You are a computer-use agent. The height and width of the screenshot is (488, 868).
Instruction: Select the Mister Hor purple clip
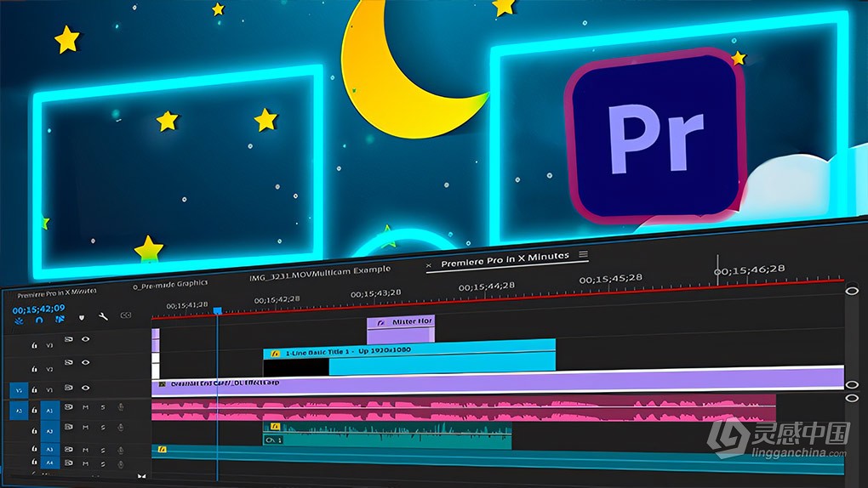coord(401,330)
